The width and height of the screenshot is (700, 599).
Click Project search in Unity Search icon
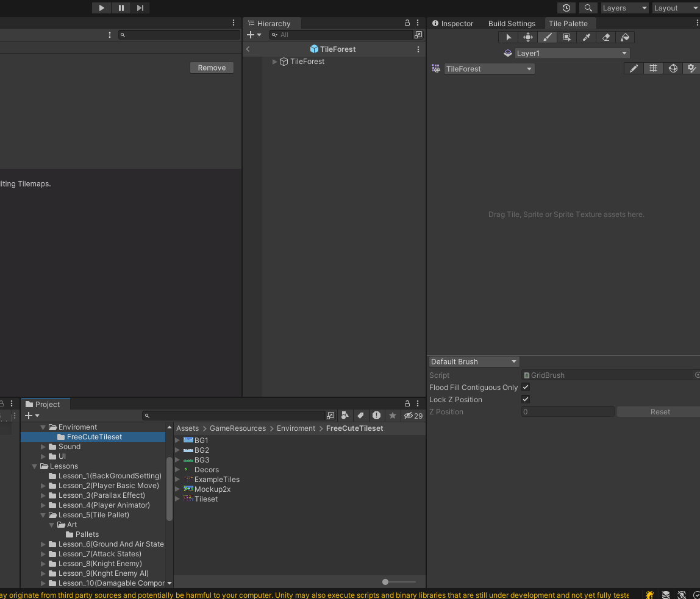pos(330,416)
